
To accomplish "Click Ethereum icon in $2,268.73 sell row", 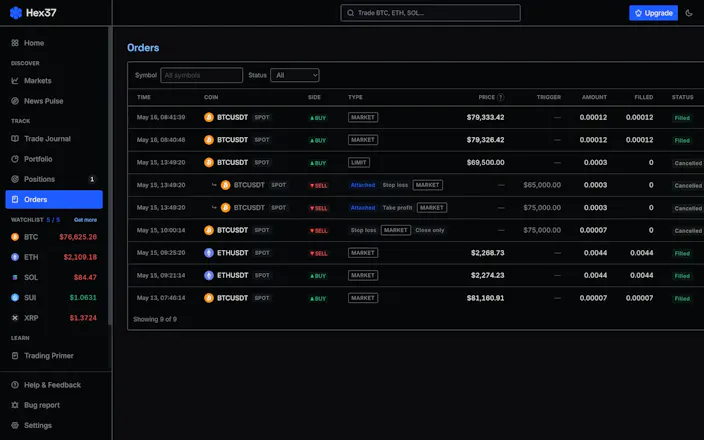I will (x=209, y=253).
